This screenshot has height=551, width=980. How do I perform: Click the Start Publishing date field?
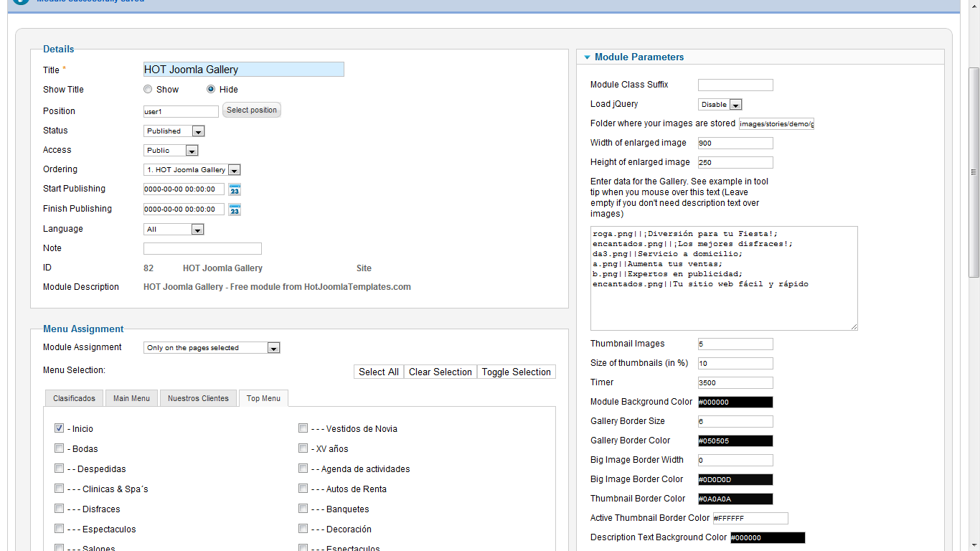tap(184, 189)
